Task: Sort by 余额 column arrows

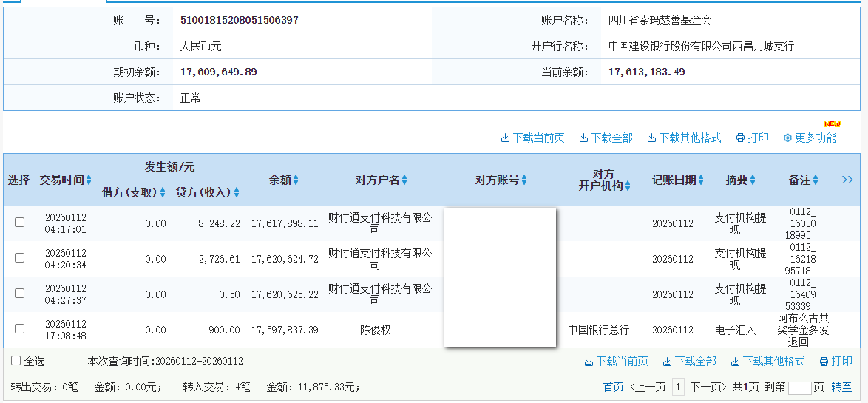Action: click(296, 180)
